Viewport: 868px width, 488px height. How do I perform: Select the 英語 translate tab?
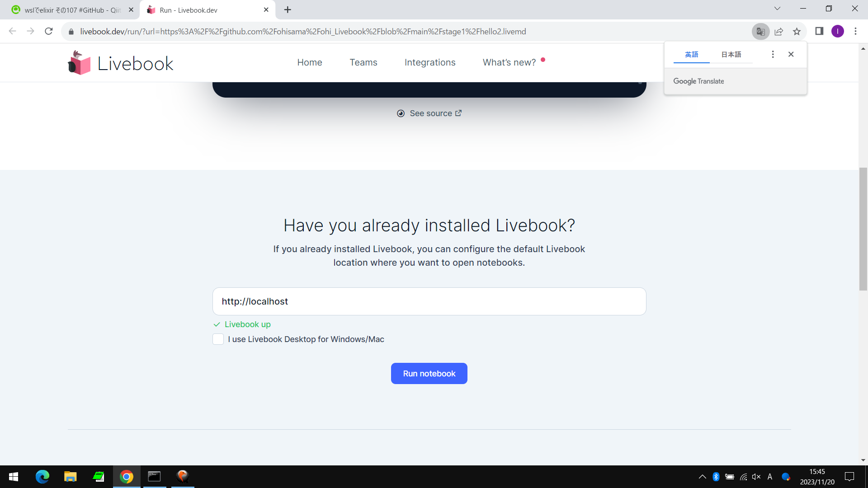[x=691, y=54]
